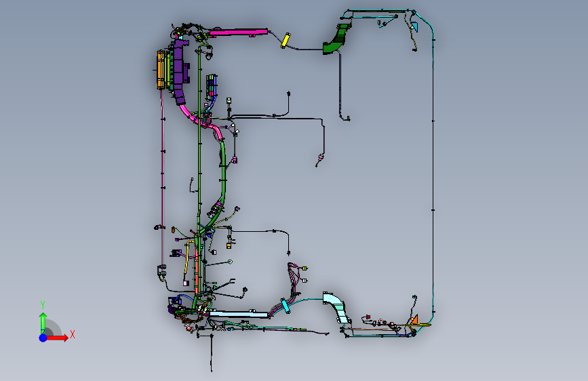The height and width of the screenshot is (381, 588).
Task: Select the orange connector block on the harness
Action: pos(161,70)
